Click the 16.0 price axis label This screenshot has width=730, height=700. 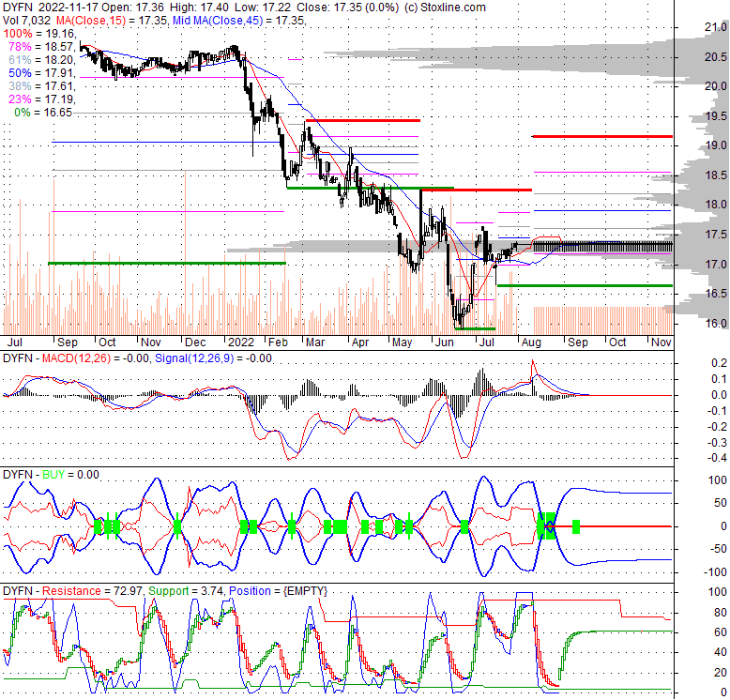(715, 323)
